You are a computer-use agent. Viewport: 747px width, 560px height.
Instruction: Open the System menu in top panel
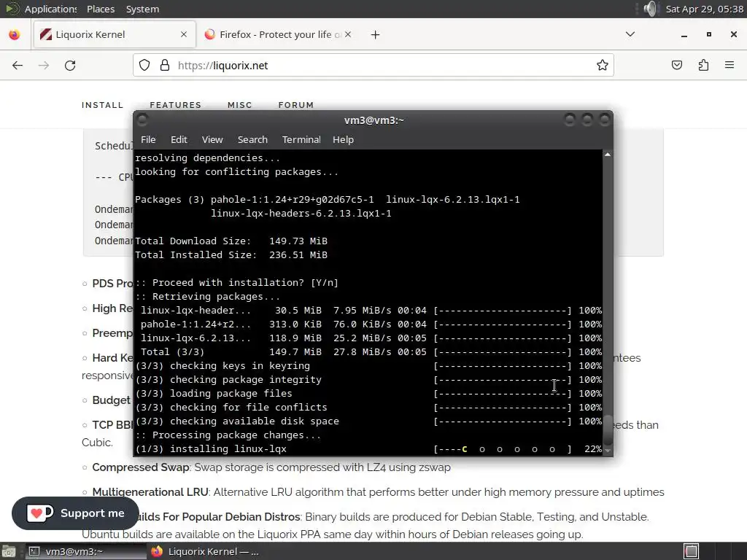click(x=142, y=9)
